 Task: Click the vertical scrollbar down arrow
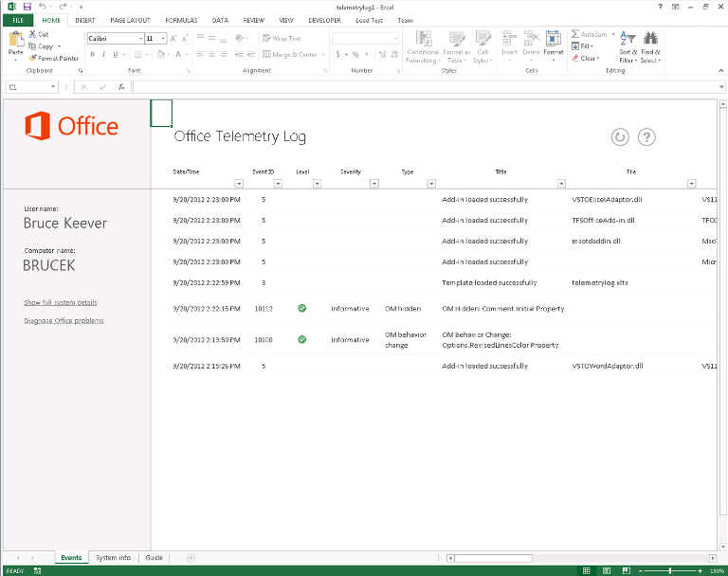(723, 547)
